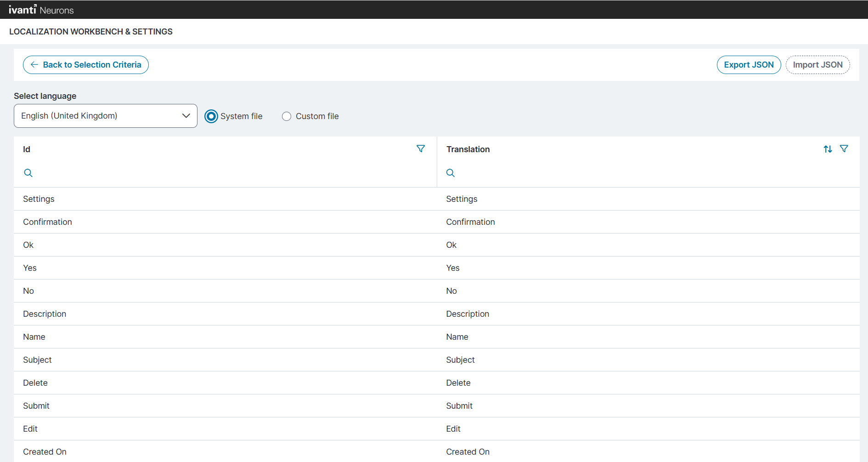Select the Custom file radio button
This screenshot has height=462, width=868.
(287, 116)
